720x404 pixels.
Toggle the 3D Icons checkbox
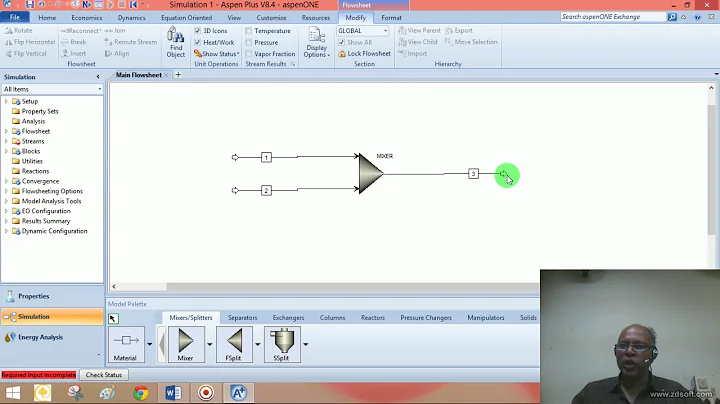(x=197, y=31)
